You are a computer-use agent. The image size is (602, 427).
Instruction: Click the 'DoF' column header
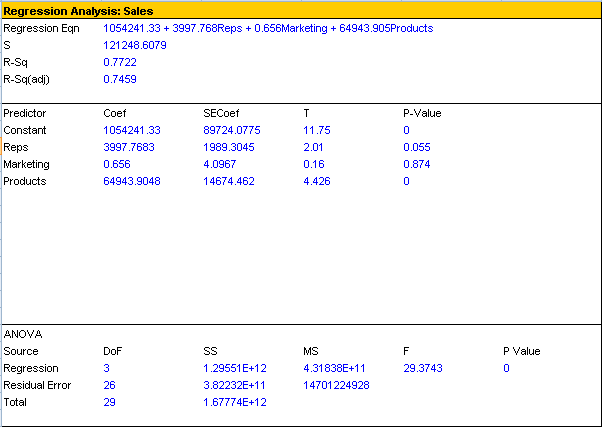point(112,351)
